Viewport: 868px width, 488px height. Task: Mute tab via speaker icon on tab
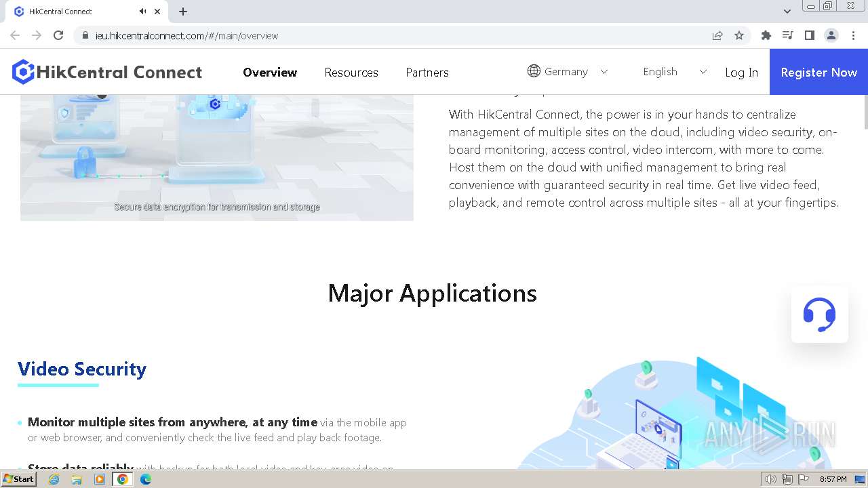point(142,12)
